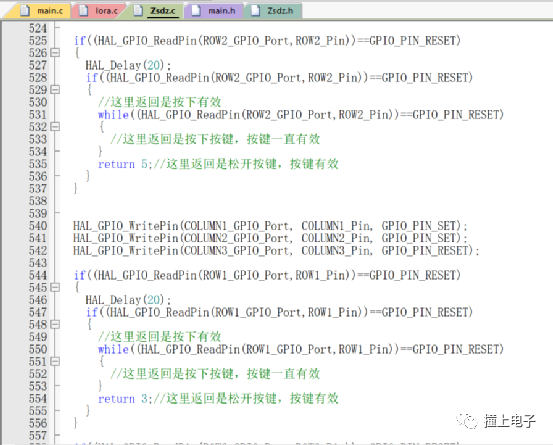Collapse the code block at line 545
Image resolution: width=553 pixels, height=445 pixels.
pos(55,287)
